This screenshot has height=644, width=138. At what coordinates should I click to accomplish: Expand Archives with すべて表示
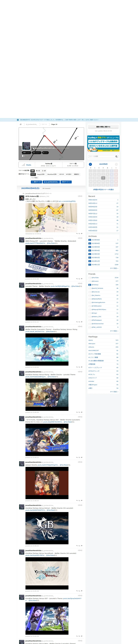point(114,268)
